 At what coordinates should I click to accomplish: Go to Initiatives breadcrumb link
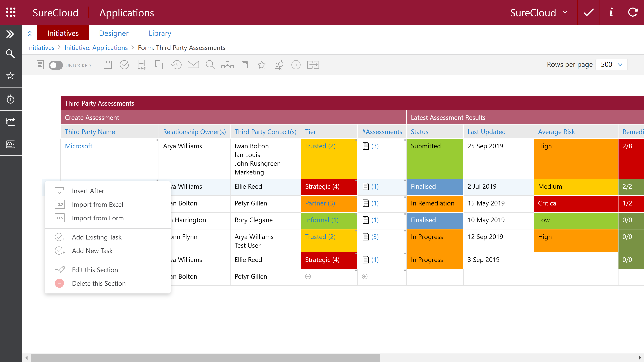pos(41,48)
